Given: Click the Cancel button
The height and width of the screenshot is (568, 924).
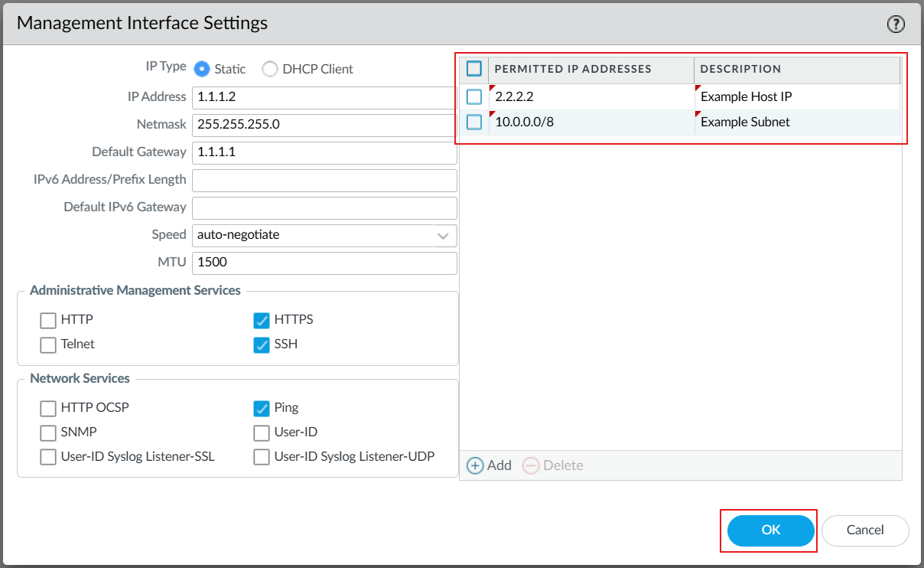Looking at the screenshot, I should tap(865, 530).
